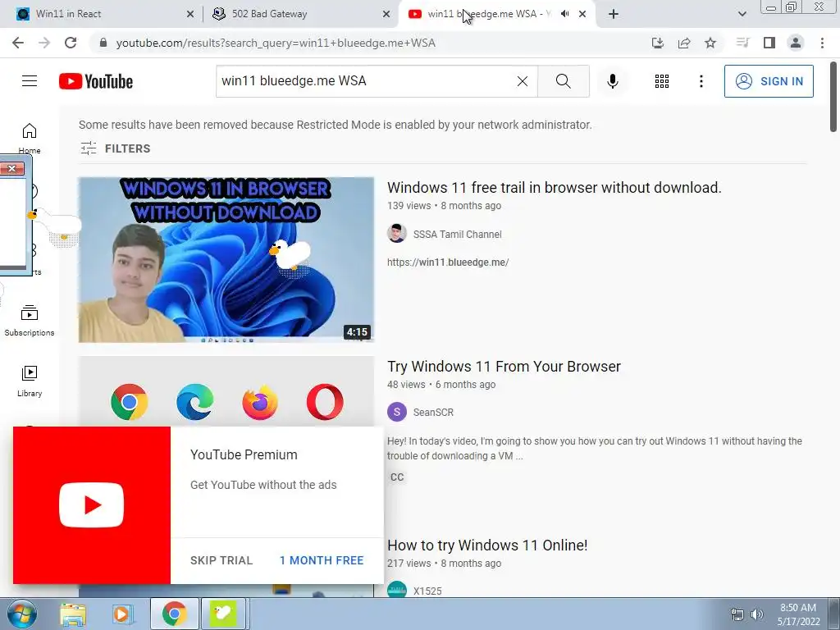Close the Win11 in React tab
This screenshot has width=840, height=630.
pyautogui.click(x=190, y=14)
